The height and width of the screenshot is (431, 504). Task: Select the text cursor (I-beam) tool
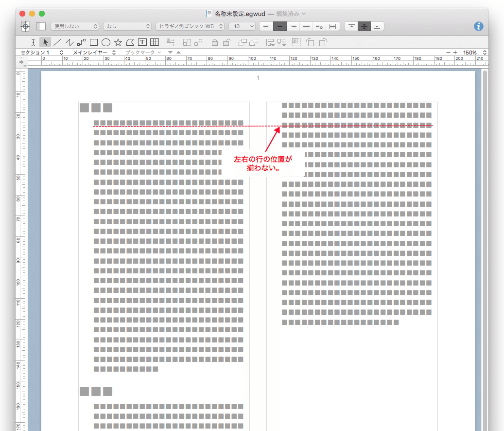pos(33,42)
